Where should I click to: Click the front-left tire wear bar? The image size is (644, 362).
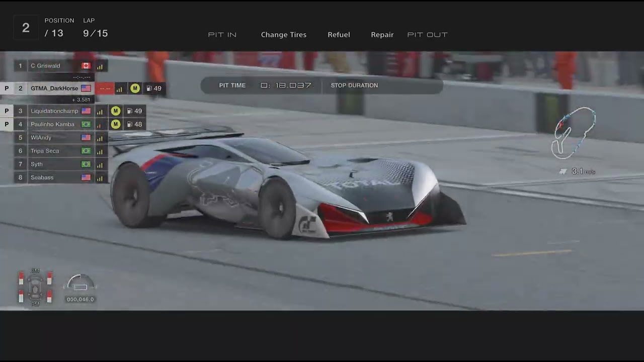click(x=21, y=278)
